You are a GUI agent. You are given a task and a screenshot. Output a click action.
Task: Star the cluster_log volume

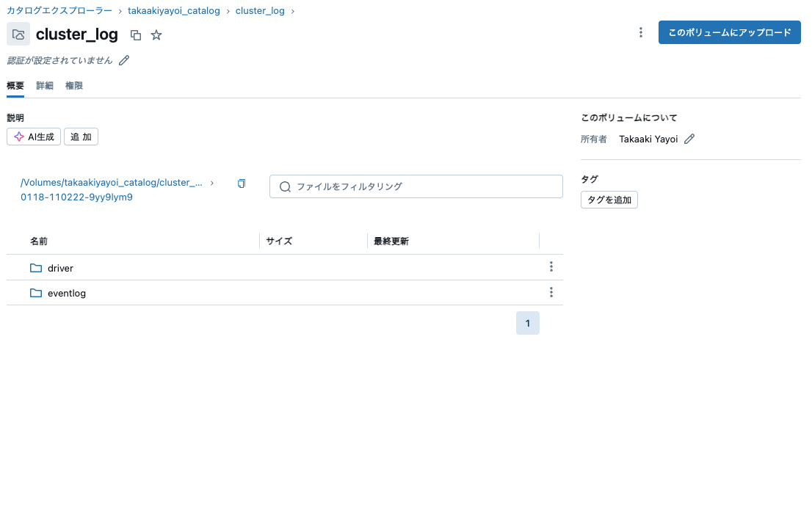pyautogui.click(x=156, y=34)
